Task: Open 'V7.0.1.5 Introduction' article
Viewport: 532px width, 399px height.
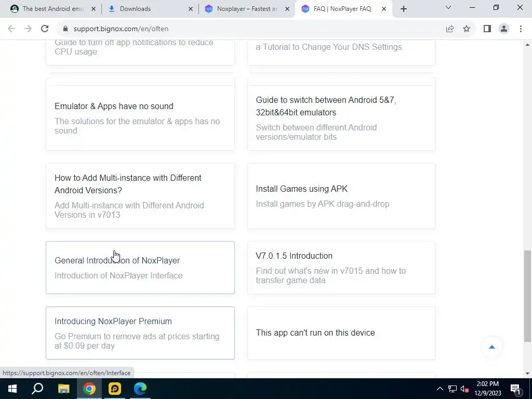Action: (341, 268)
